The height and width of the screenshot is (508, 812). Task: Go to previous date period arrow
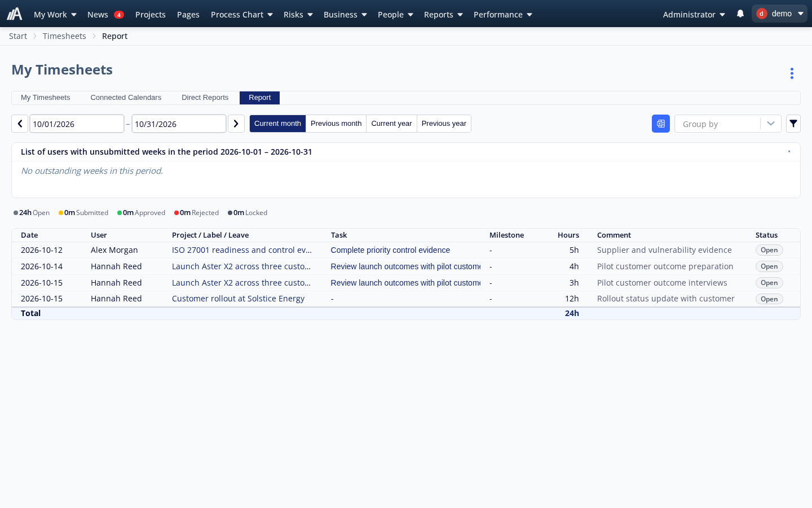pos(20,124)
